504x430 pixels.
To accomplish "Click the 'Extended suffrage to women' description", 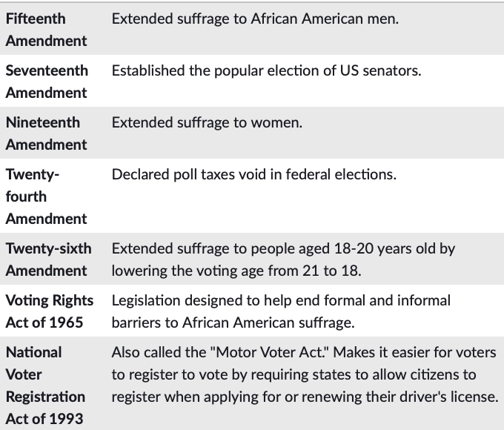I will 207,122.
